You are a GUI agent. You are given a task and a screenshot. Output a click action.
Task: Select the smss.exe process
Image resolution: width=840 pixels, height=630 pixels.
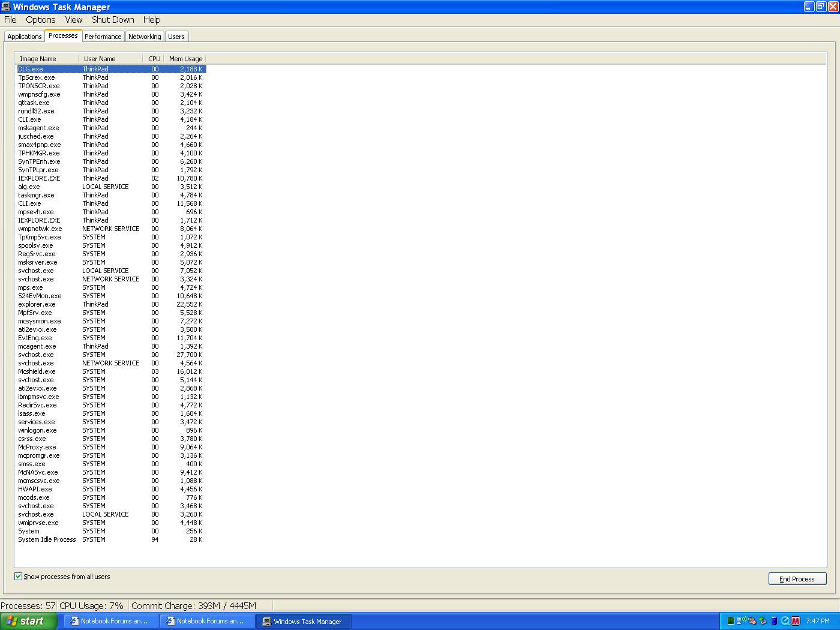(x=112, y=464)
